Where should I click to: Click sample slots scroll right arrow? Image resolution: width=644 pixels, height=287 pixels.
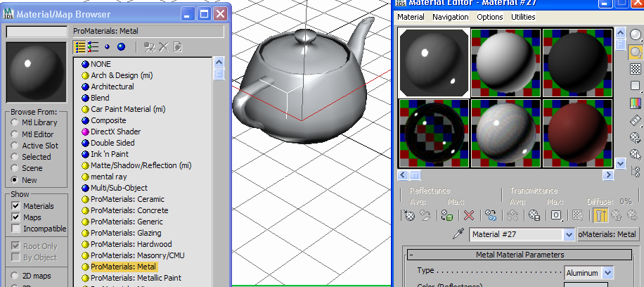pos(608,175)
